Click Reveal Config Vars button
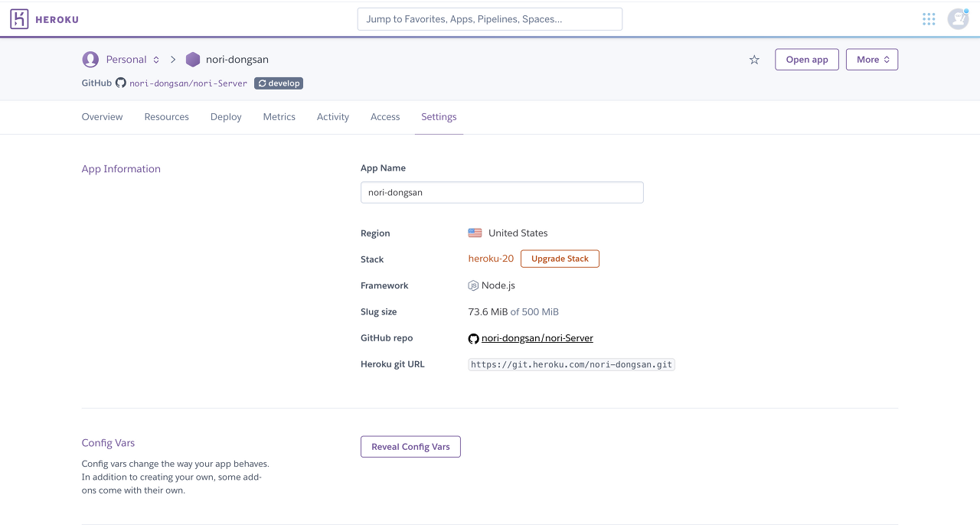This screenshot has width=980, height=531. coord(410,447)
